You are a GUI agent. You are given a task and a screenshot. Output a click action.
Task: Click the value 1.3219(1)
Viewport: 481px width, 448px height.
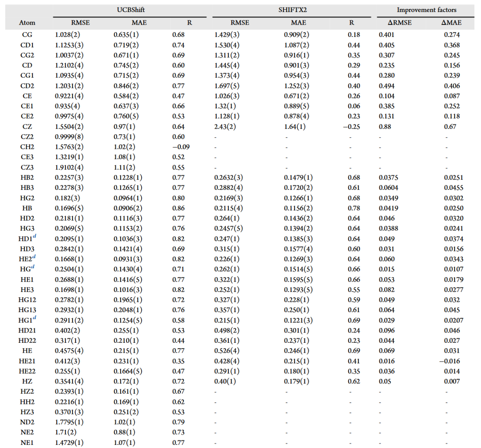69,157
